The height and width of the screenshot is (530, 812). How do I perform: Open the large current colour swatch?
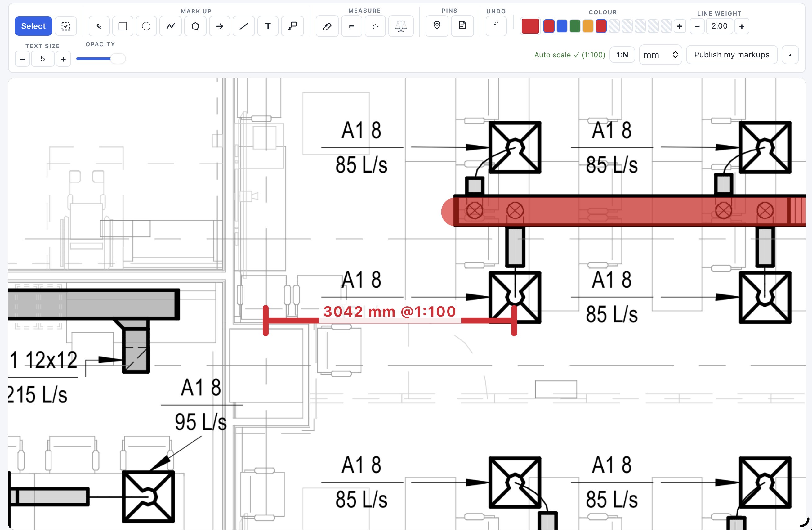pos(530,26)
